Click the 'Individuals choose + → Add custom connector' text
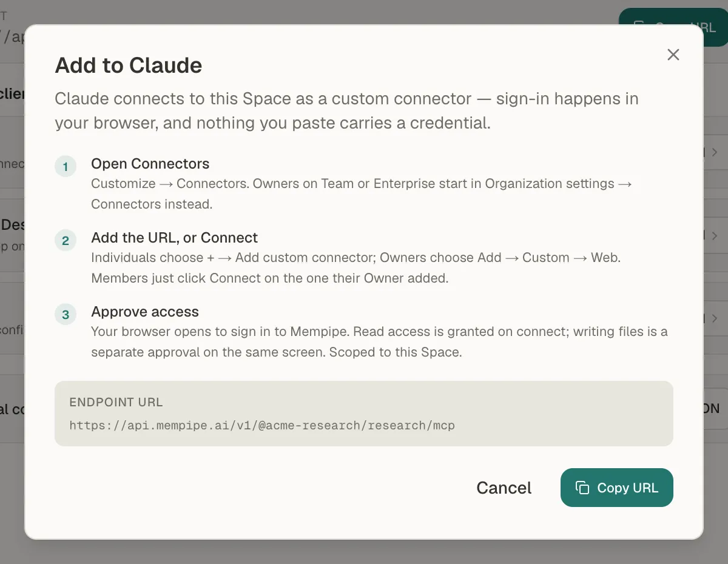 (356, 267)
